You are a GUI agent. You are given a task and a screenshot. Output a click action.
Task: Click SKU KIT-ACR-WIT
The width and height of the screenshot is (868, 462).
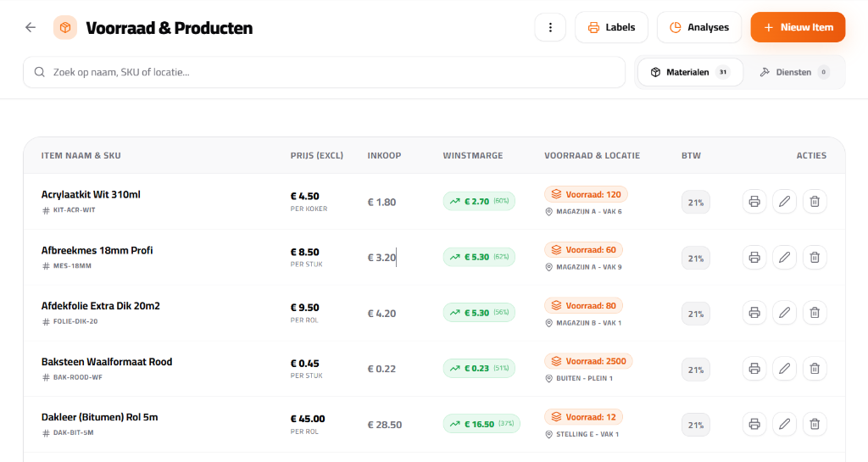click(75, 210)
